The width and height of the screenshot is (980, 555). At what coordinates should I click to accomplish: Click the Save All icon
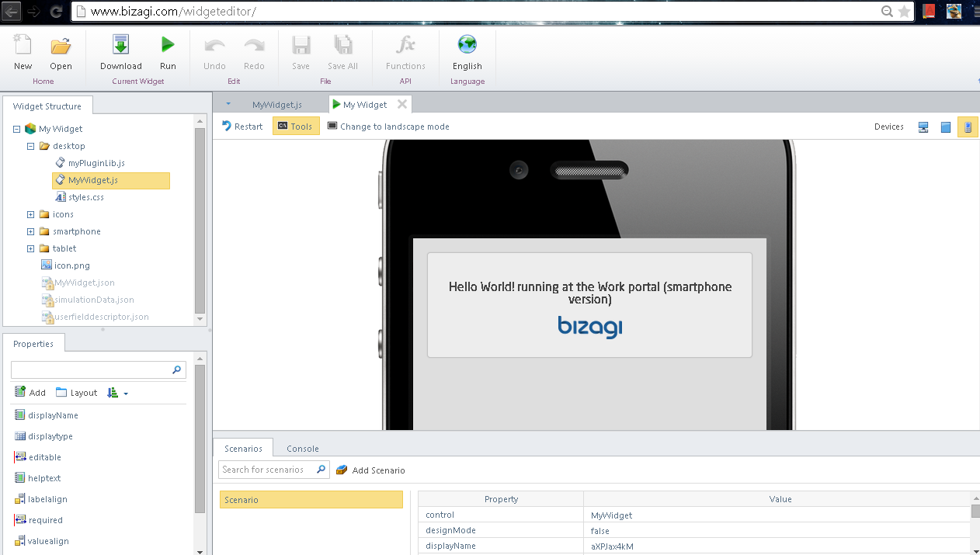pyautogui.click(x=342, y=45)
